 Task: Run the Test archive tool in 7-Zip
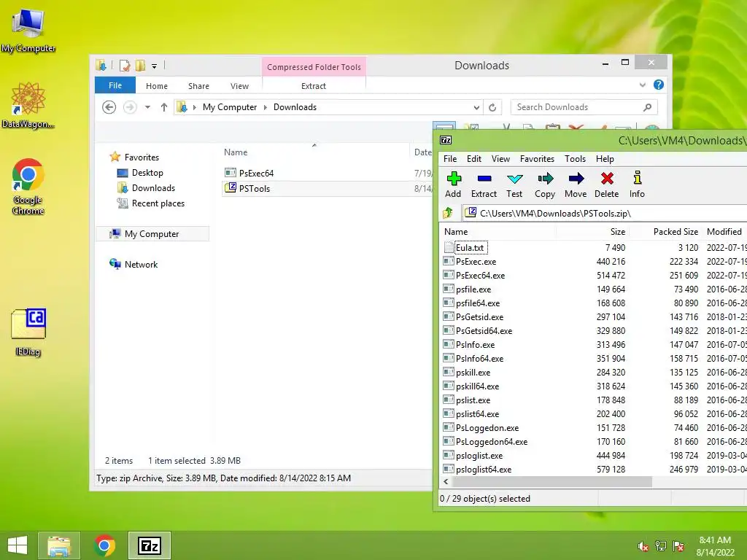[514, 184]
